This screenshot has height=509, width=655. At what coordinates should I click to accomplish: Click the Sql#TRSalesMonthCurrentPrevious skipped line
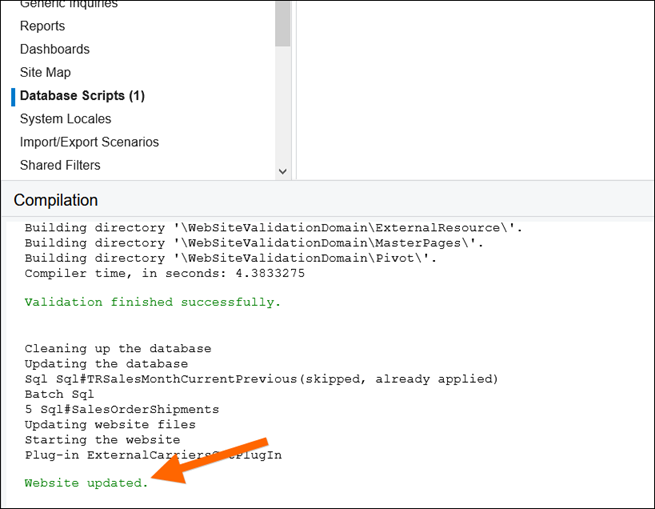[x=261, y=379]
